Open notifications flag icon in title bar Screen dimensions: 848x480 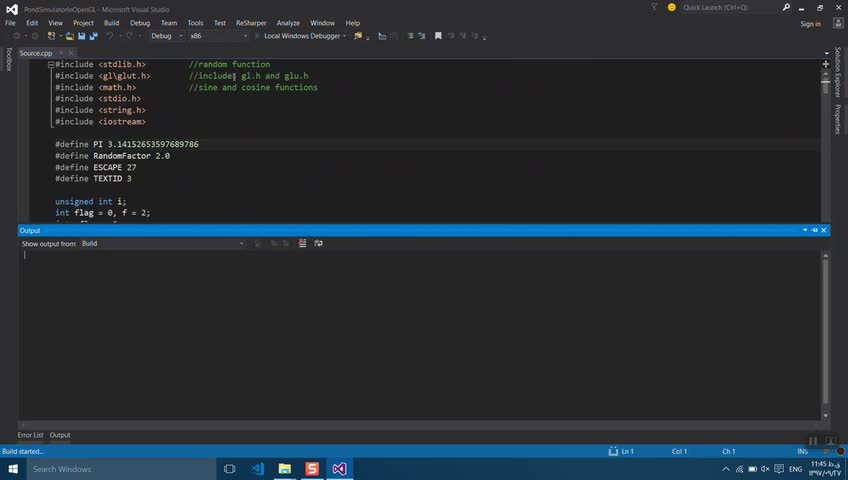[x=654, y=7]
